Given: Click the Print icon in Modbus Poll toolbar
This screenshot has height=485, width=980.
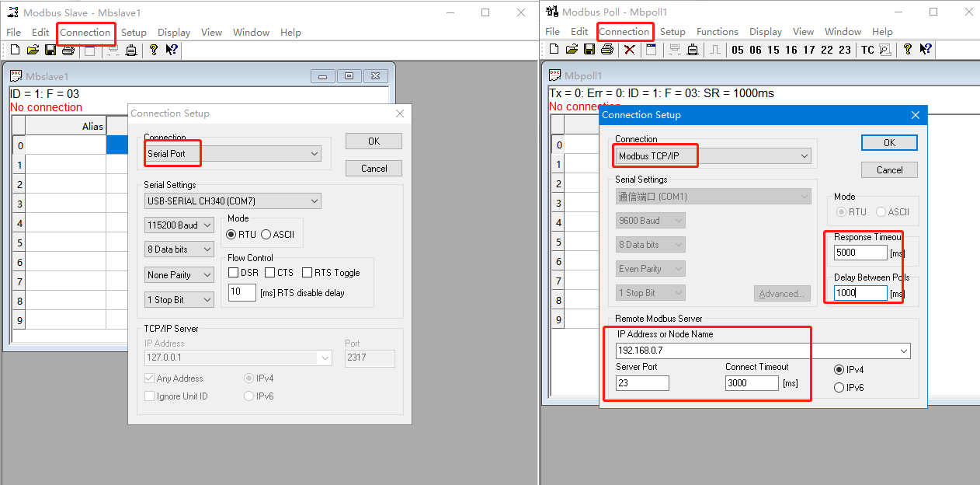Looking at the screenshot, I should pos(607,50).
